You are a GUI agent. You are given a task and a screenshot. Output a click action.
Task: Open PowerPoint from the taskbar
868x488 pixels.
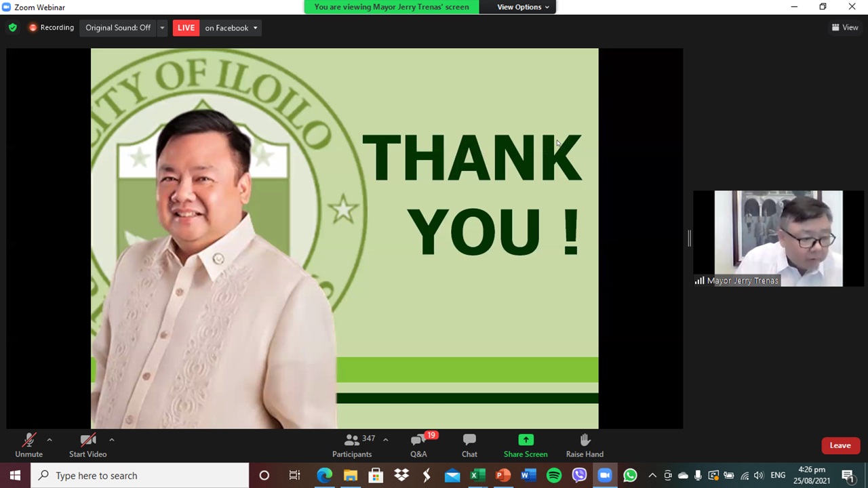point(503,475)
